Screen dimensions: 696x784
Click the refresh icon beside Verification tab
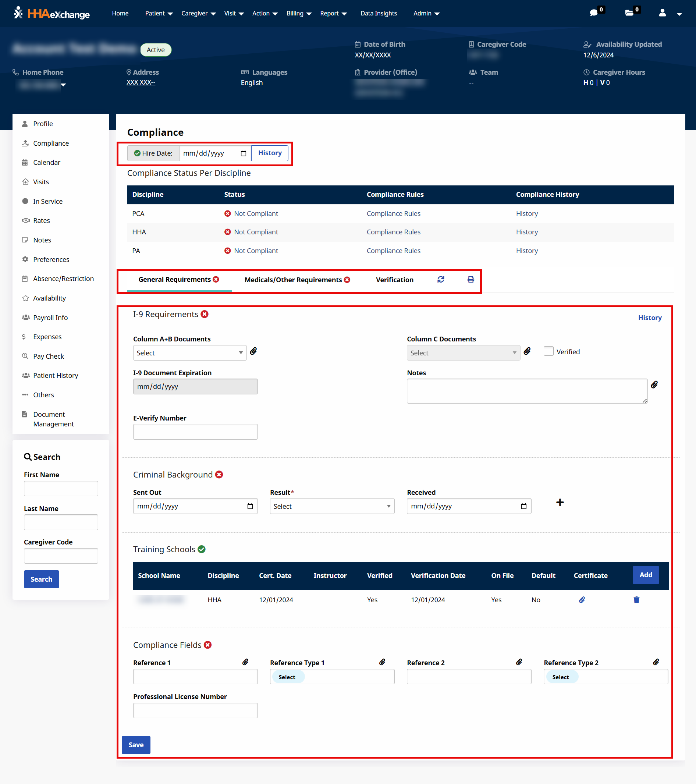pos(441,279)
